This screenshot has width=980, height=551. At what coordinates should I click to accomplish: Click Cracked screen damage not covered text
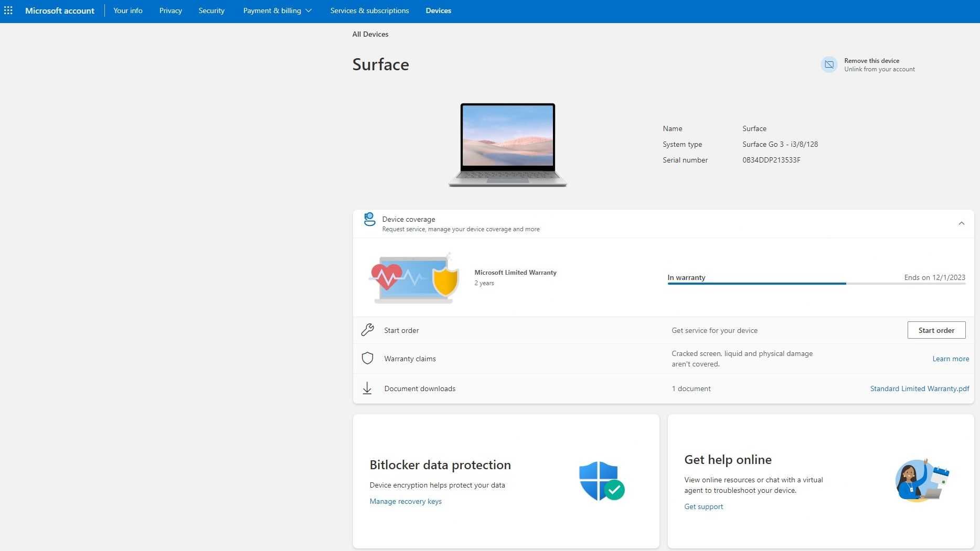pyautogui.click(x=742, y=359)
